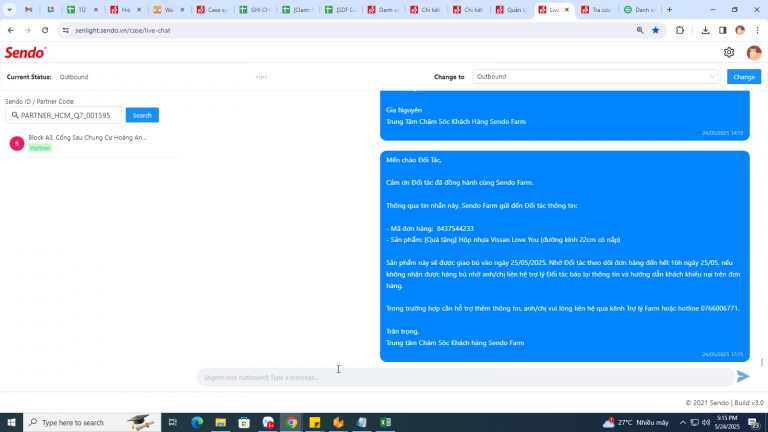
Task: Click the address bar URL
Action: tap(123, 30)
